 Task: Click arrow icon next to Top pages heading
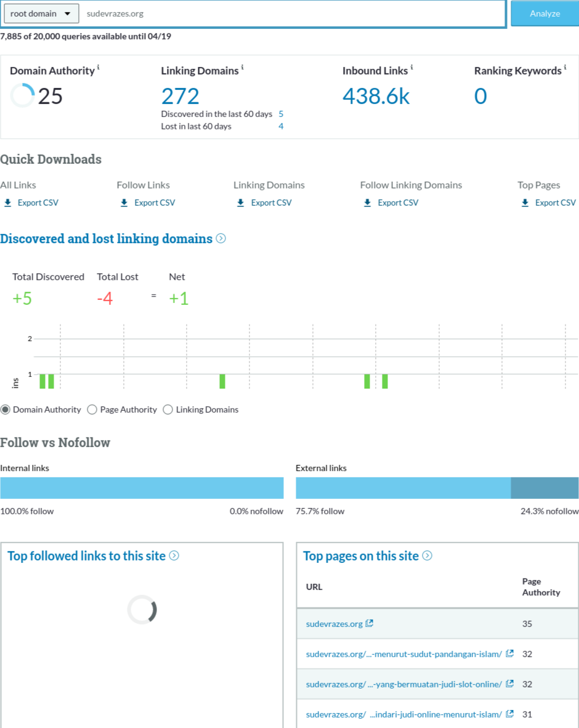coord(427,556)
